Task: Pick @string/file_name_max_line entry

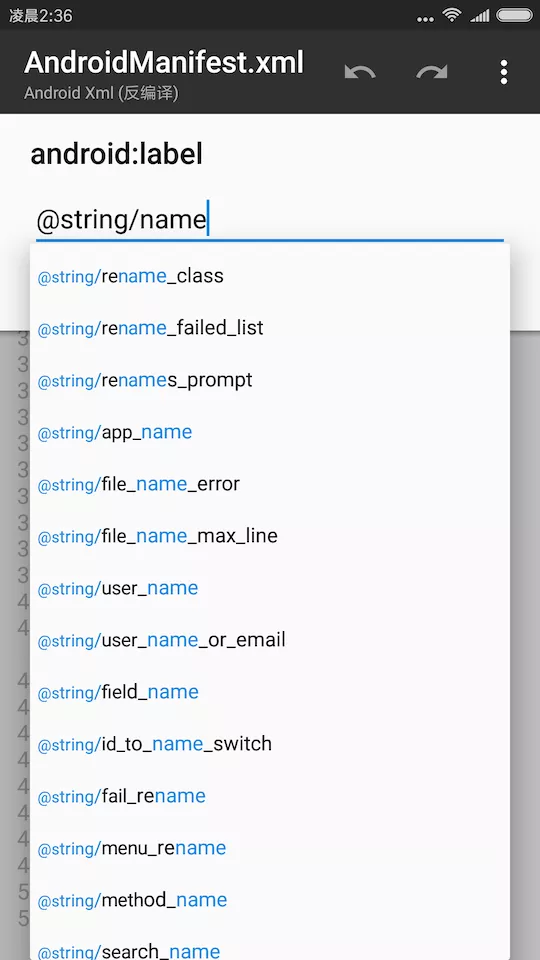Action: [270, 536]
